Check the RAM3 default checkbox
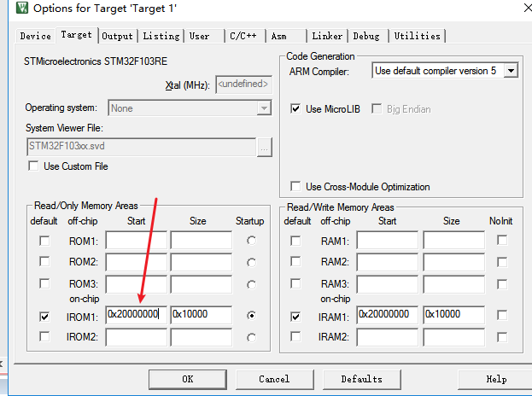The height and width of the screenshot is (396, 532). tap(295, 283)
